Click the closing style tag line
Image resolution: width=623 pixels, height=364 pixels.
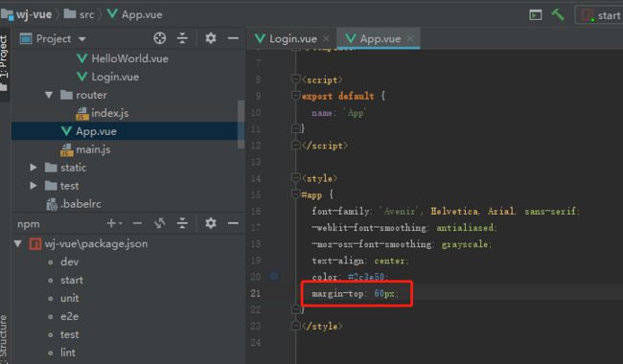[322, 327]
